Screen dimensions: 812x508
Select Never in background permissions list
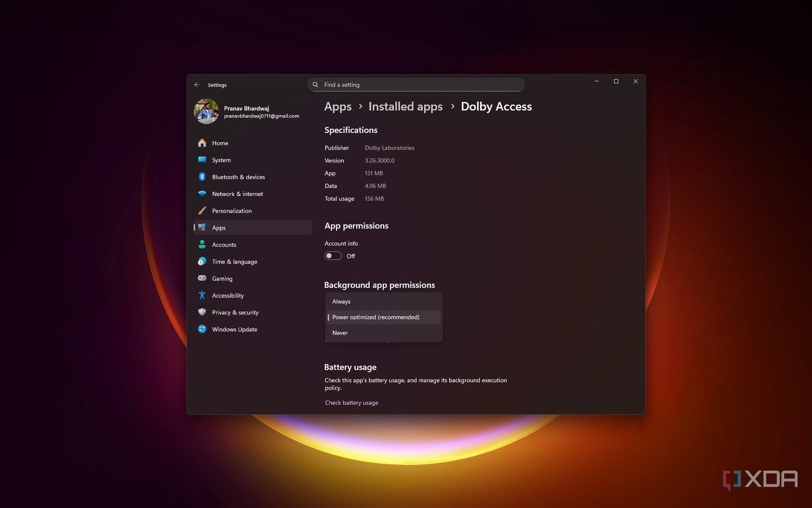coord(384,333)
